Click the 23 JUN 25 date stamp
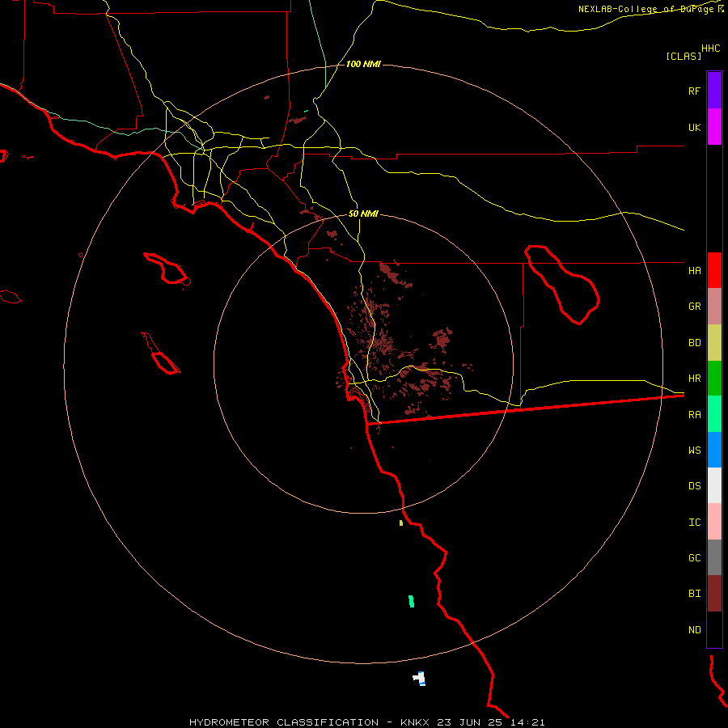This screenshot has height=728, width=728. pos(470,722)
